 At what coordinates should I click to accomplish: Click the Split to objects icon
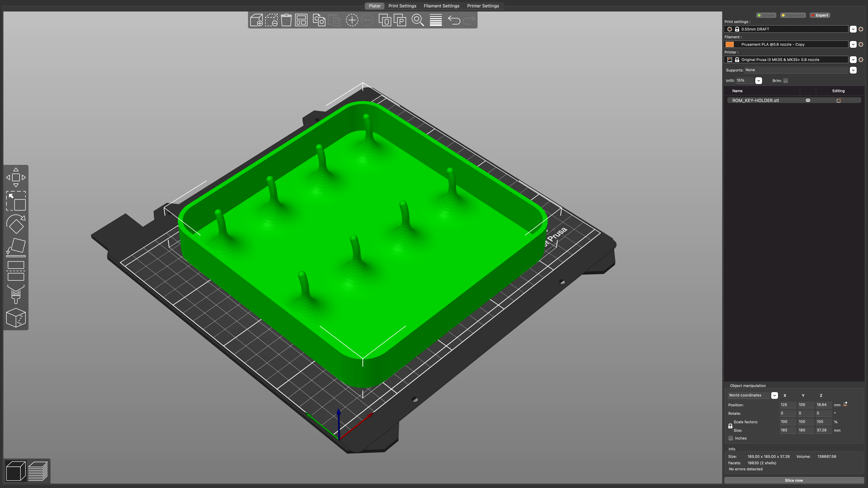click(385, 20)
